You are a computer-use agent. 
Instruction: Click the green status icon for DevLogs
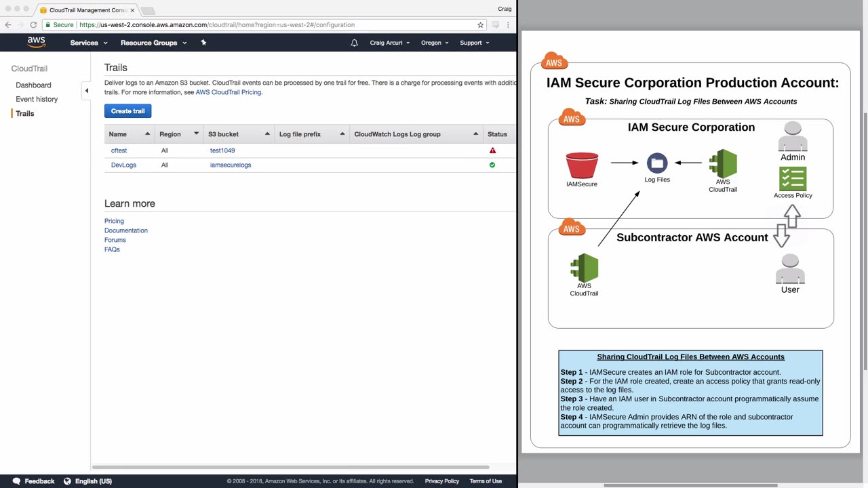click(x=492, y=165)
